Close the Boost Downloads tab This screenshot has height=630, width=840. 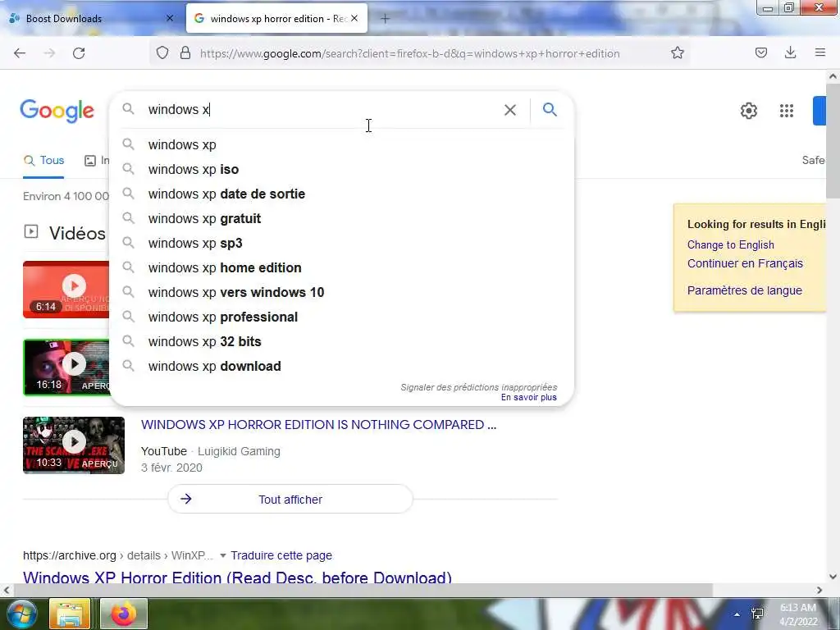tap(170, 18)
